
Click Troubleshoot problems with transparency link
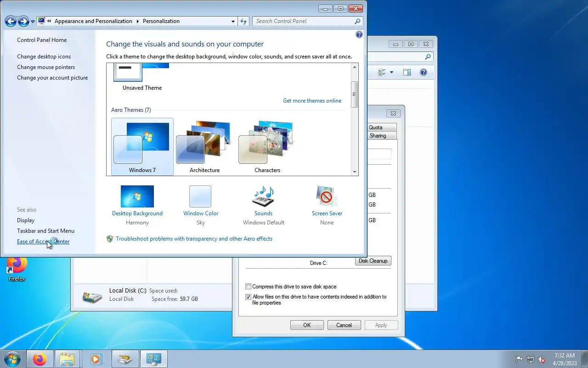[x=194, y=239]
